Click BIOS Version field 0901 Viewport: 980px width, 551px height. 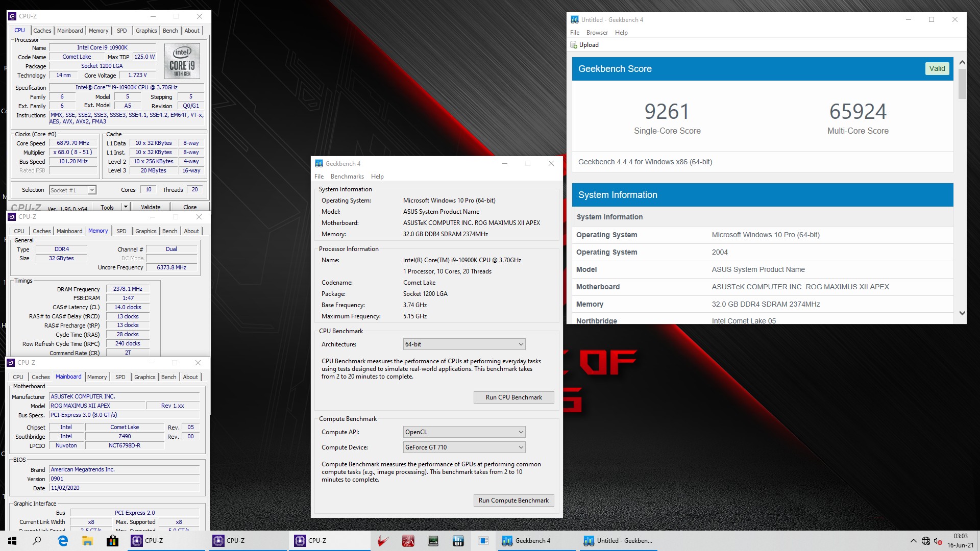point(124,479)
